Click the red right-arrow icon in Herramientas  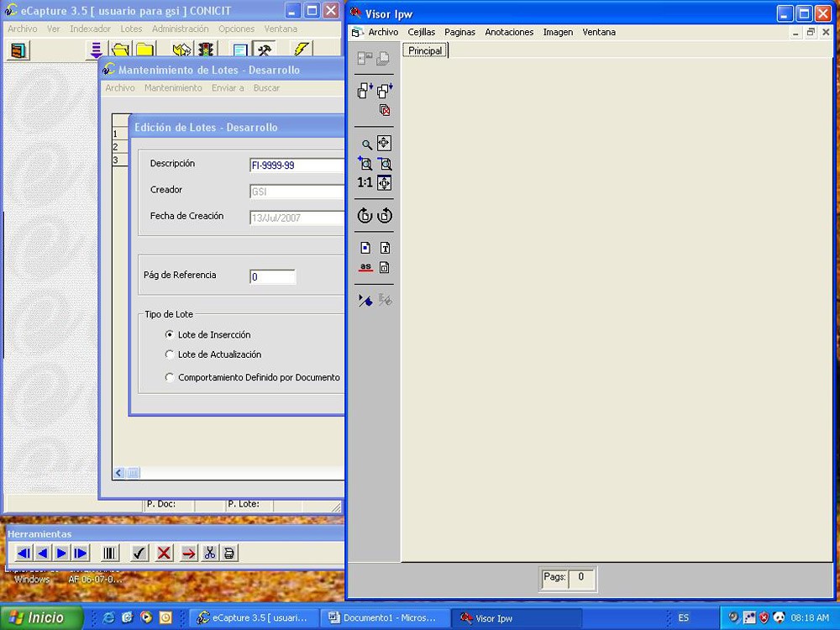pyautogui.click(x=188, y=553)
